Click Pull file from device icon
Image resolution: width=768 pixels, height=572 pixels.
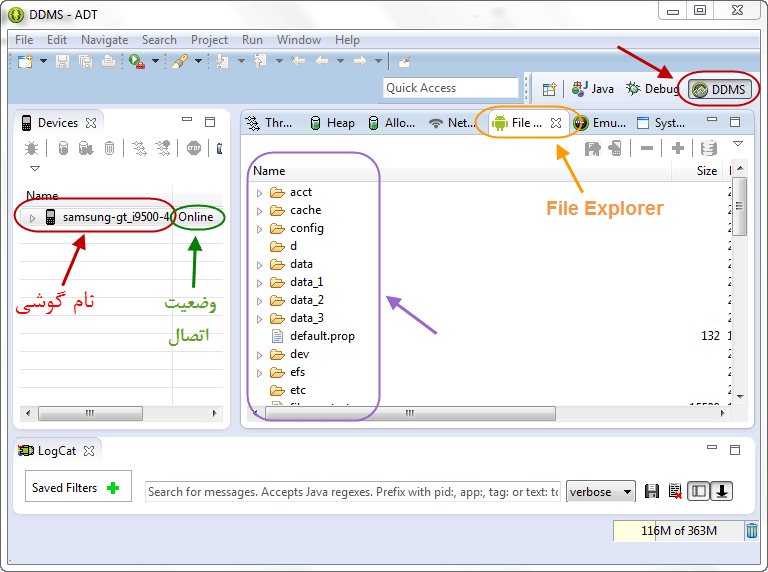(592, 148)
